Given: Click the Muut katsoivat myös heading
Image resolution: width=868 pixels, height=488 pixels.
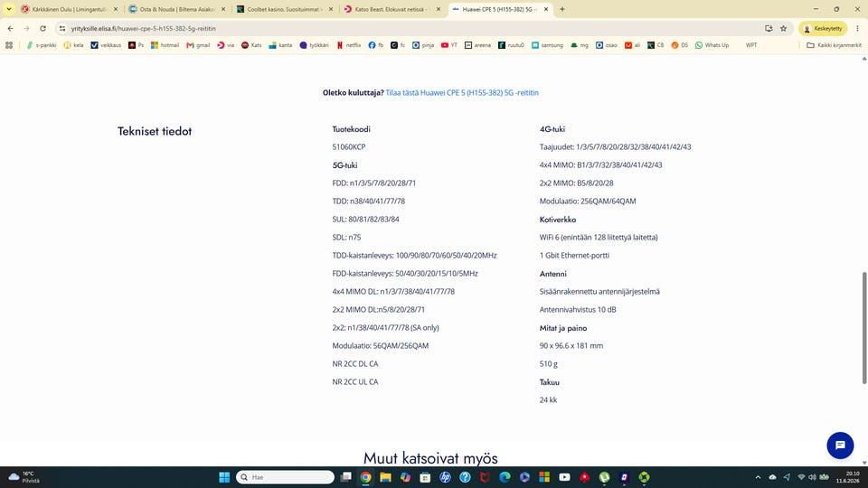Looking at the screenshot, I should (x=430, y=458).
